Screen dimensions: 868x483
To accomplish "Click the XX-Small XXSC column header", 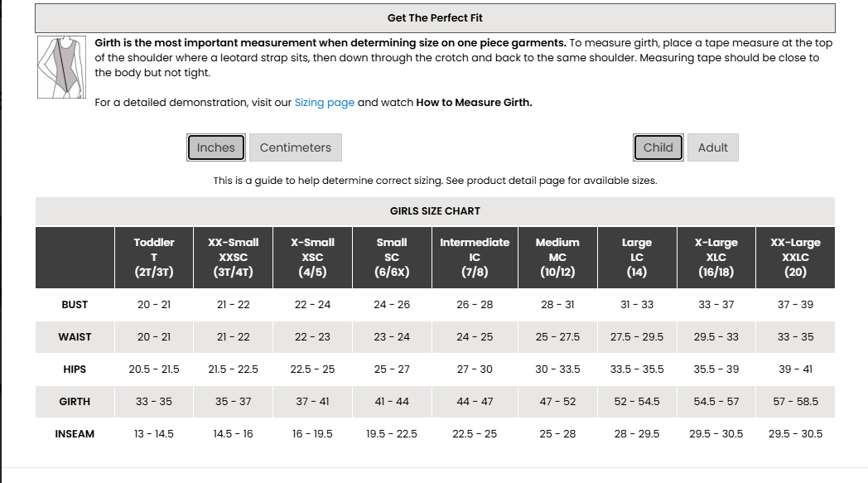I will (x=233, y=257).
